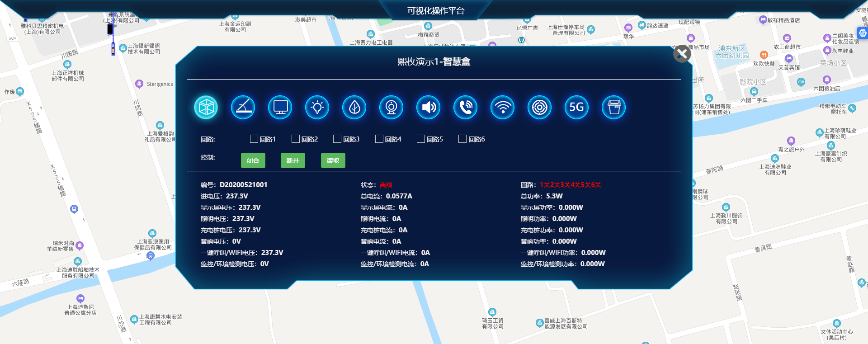This screenshot has width=868, height=344.
Task: Open the one-key call phone icon
Action: (466, 108)
